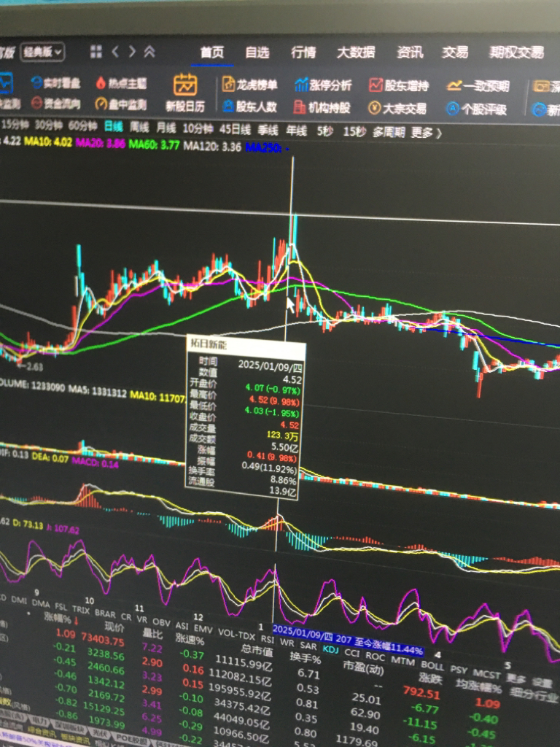The height and width of the screenshot is (747, 560).
Task: Select the 季线 chart period
Action: (x=268, y=130)
